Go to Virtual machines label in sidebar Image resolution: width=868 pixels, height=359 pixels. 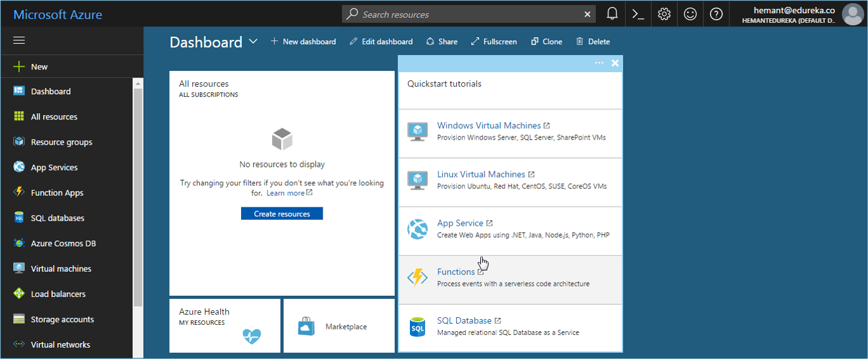[61, 269]
